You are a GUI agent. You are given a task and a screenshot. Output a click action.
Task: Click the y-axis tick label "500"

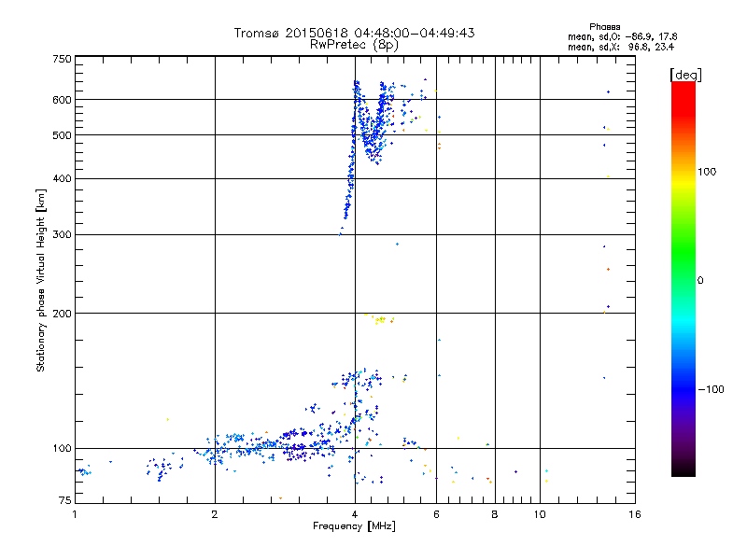coord(62,135)
